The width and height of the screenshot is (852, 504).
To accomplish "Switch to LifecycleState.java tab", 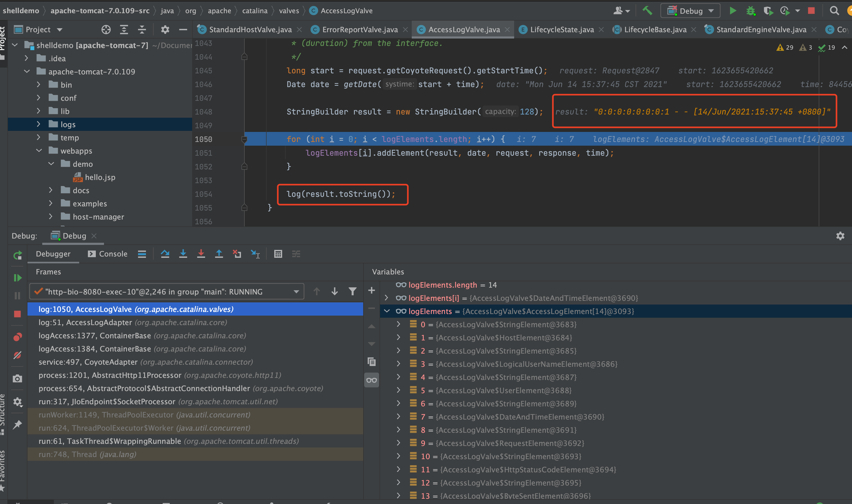I will (x=562, y=30).
